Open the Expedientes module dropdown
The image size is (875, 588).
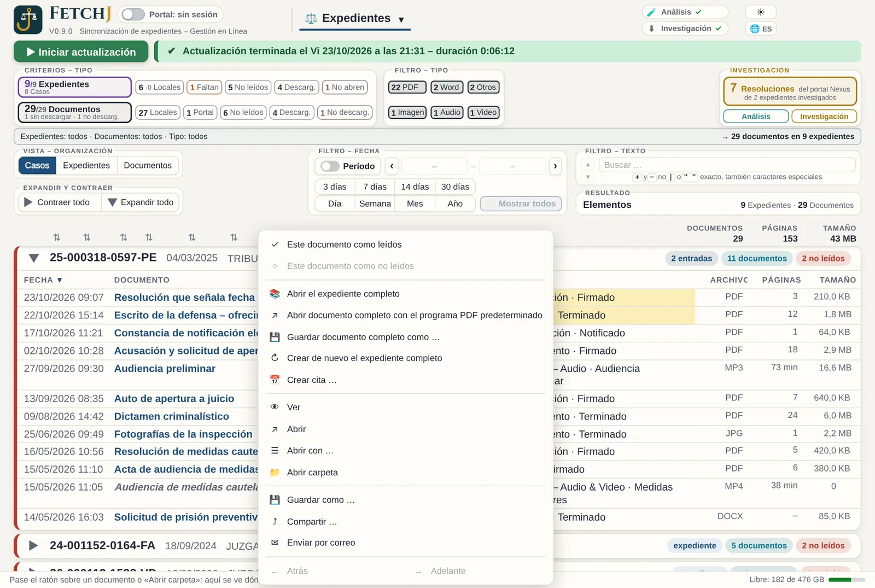coord(355,19)
